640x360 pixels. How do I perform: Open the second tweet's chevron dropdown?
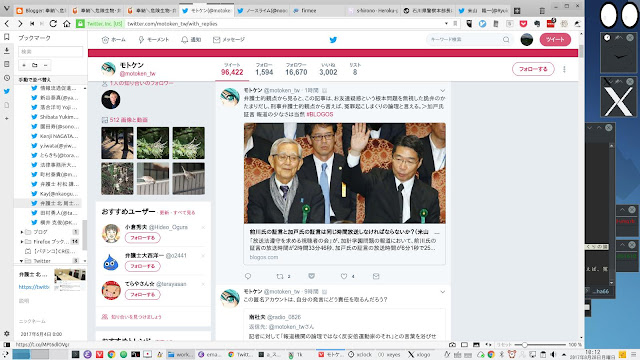click(442, 292)
